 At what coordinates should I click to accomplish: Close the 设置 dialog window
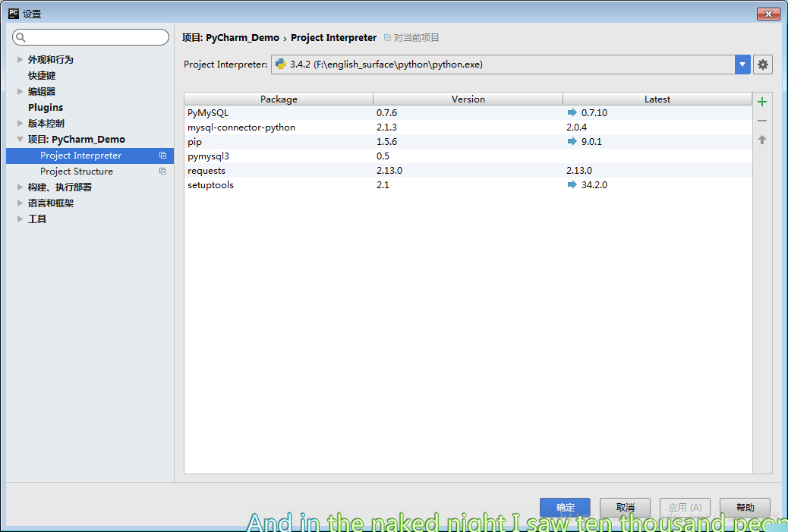(768, 14)
